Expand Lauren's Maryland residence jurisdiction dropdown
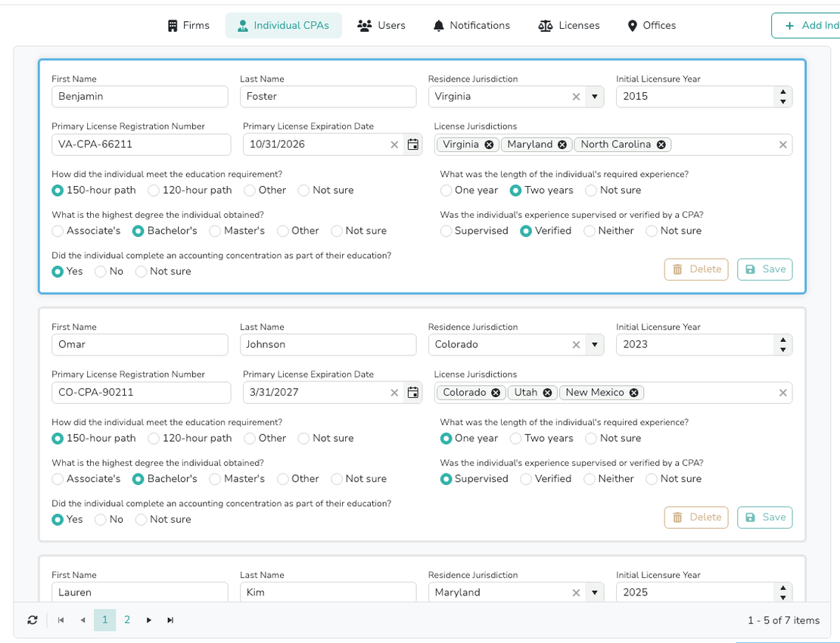This screenshot has width=840, height=643. 594,593
